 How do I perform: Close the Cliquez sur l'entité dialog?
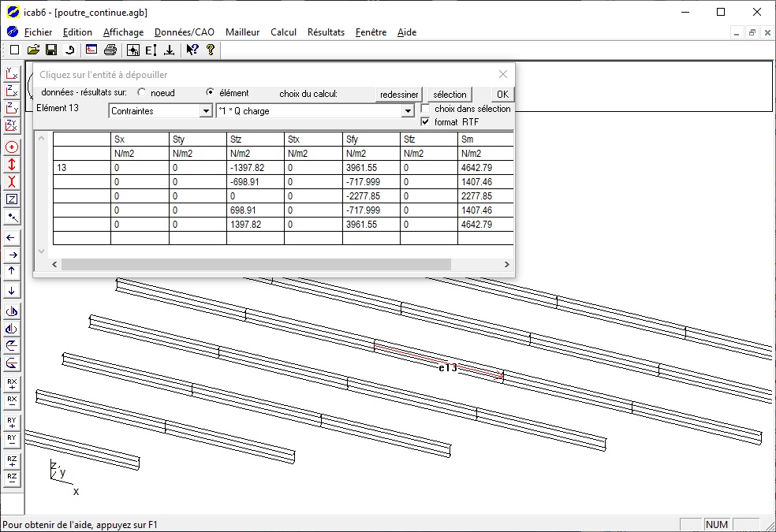503,74
